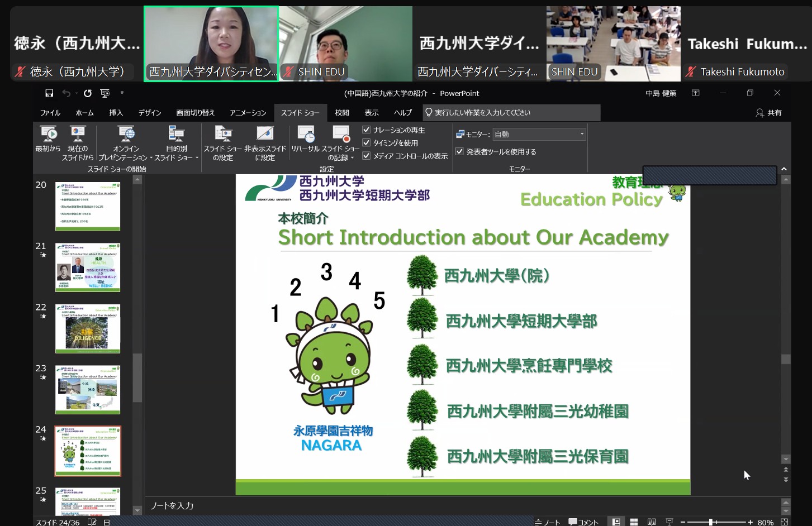Click 実行したい作業を入力 search box
This screenshot has height=526, width=812.
click(511, 113)
